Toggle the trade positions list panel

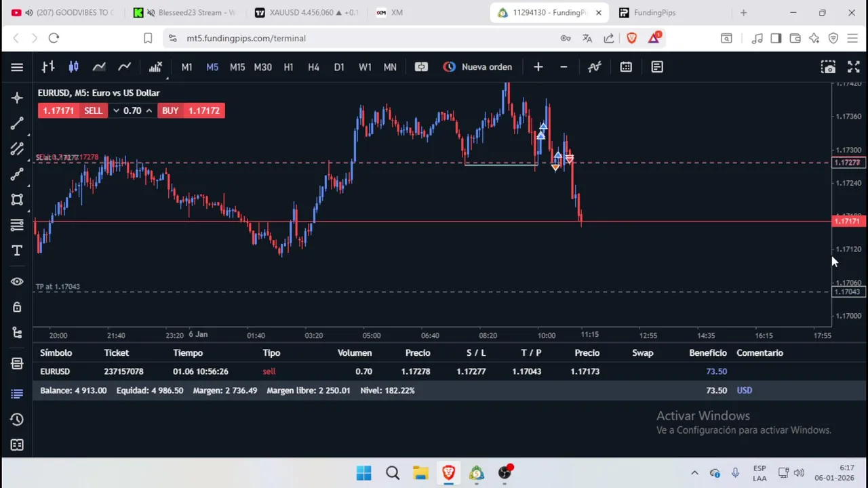17,393
